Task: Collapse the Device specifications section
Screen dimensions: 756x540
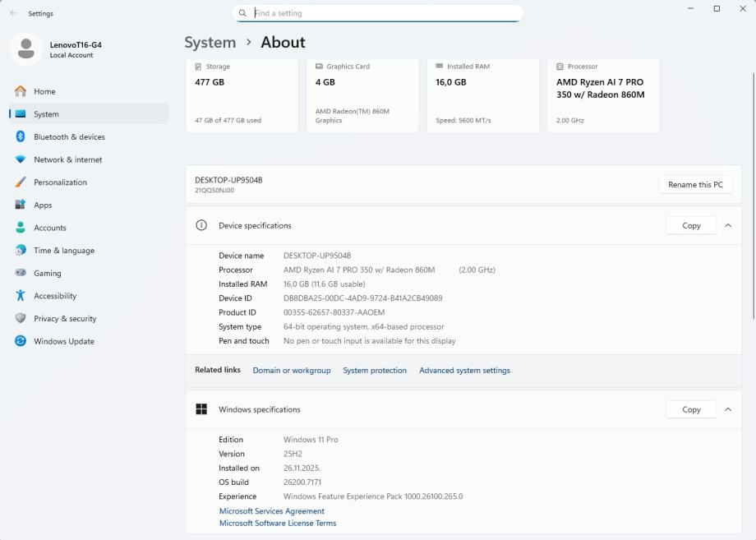Action: [727, 225]
